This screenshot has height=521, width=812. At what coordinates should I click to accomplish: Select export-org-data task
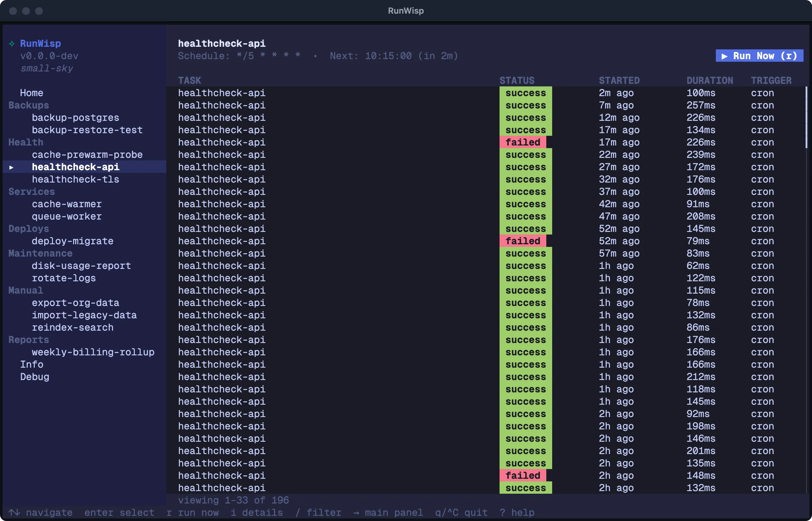pos(75,303)
